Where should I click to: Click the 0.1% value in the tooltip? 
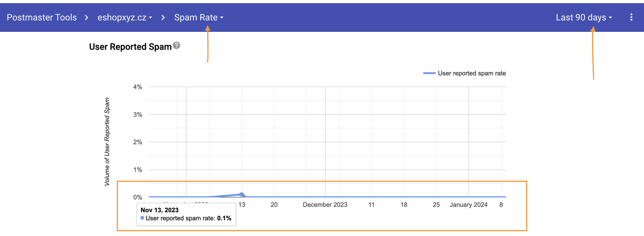[224, 218]
